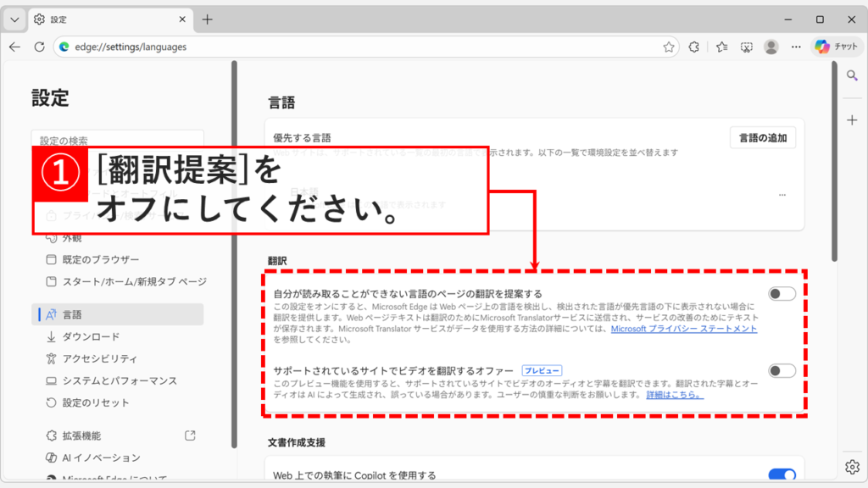Start a web capture with the capture icon
The image size is (868, 488).
click(x=746, y=47)
